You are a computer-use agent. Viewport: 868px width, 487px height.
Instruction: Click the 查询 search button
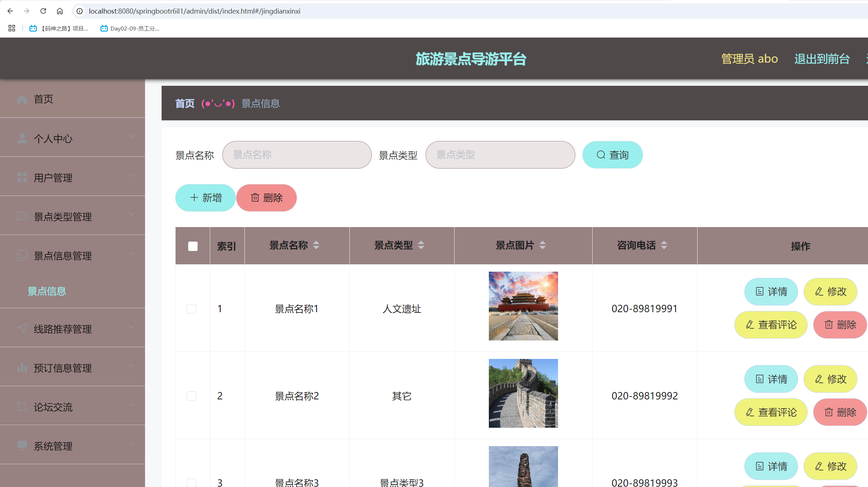point(612,155)
